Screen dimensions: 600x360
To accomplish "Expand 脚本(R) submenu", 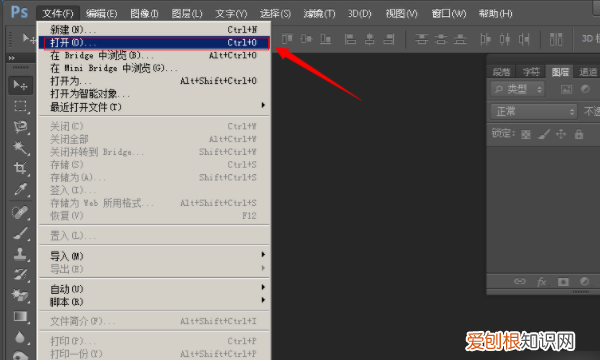I will coord(154,302).
